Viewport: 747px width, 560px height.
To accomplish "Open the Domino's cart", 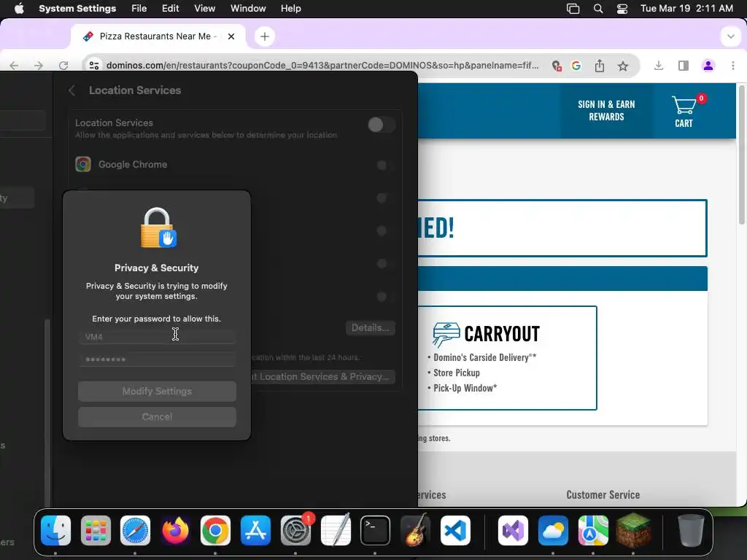I will 684,112.
